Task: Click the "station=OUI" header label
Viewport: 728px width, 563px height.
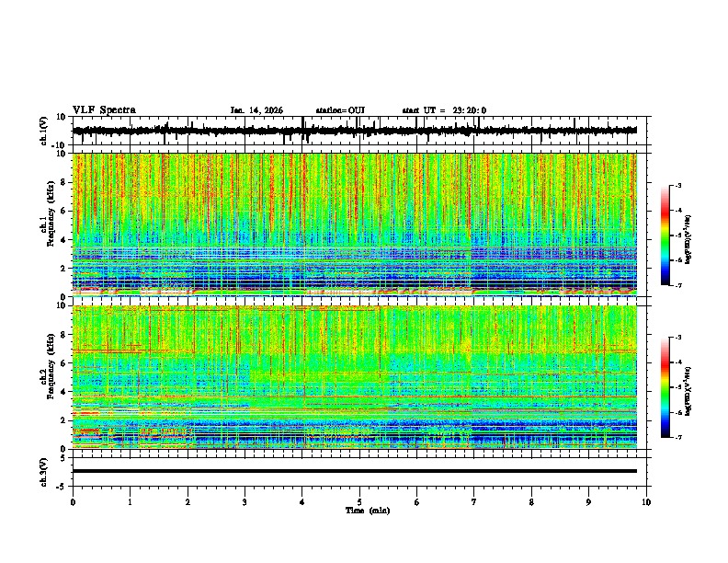Action: 340,110
